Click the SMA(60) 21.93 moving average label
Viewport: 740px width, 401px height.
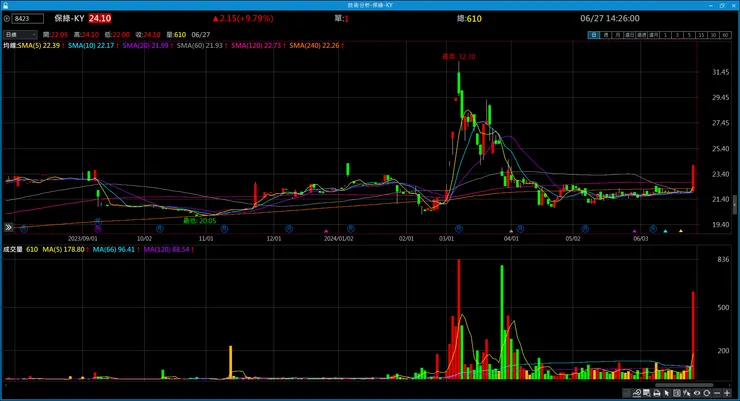[x=200, y=45]
